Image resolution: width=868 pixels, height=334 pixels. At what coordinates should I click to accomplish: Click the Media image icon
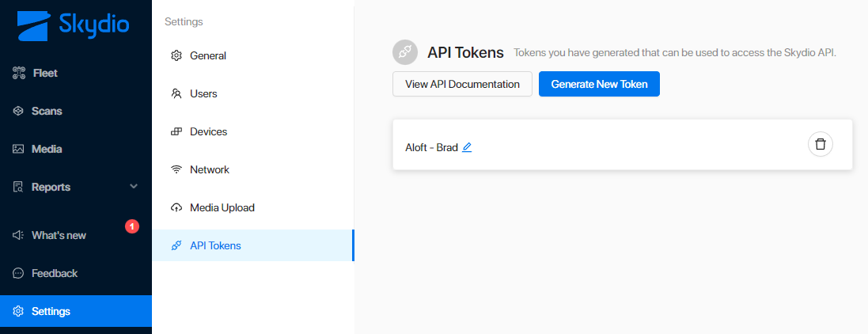[19, 149]
